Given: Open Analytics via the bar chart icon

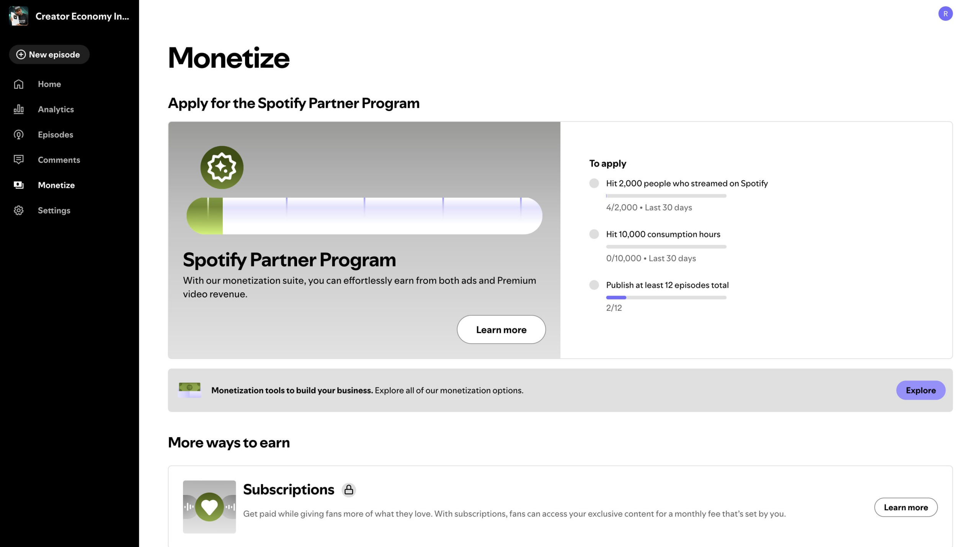Looking at the screenshot, I should click(18, 109).
